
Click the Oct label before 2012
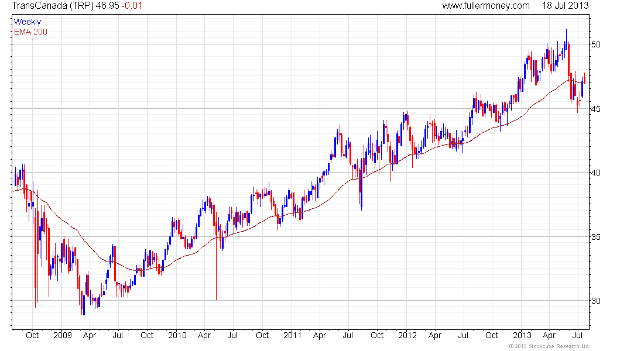pos(377,335)
